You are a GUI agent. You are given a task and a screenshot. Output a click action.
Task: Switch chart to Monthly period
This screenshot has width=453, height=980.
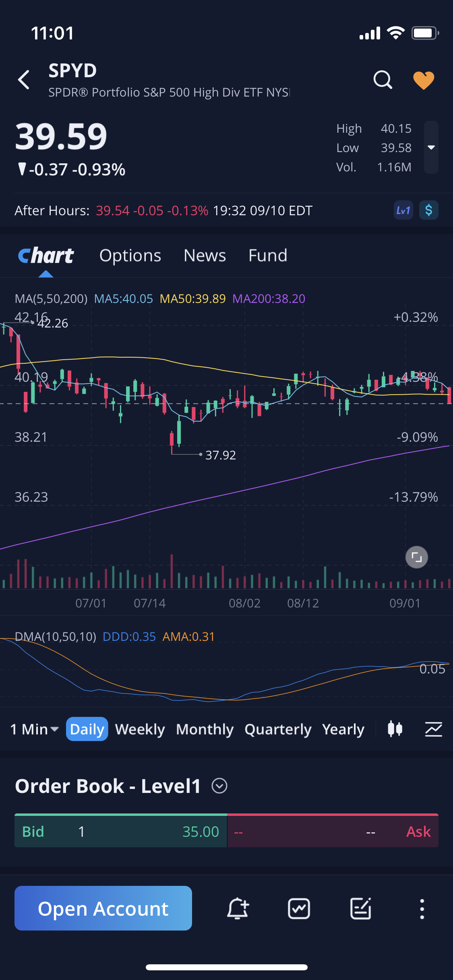pyautogui.click(x=205, y=729)
